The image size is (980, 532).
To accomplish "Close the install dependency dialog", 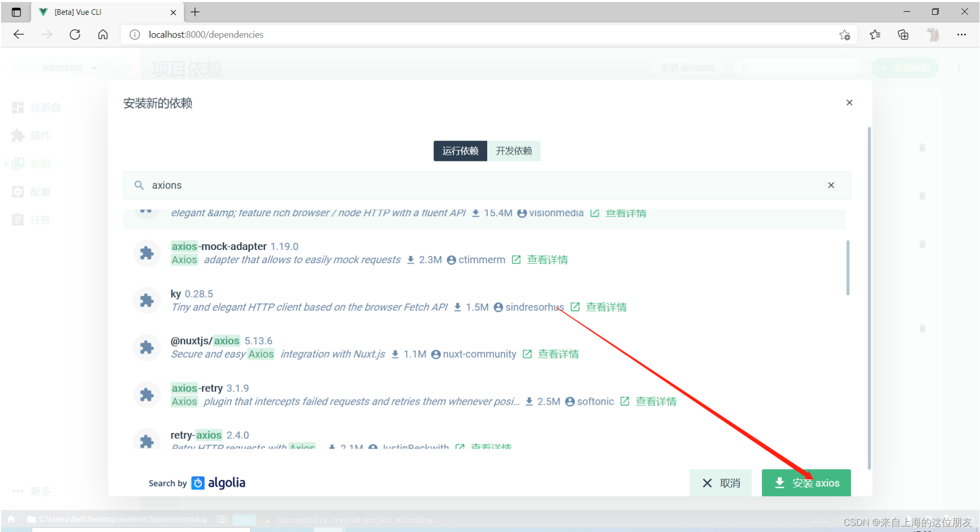I will pyautogui.click(x=849, y=103).
